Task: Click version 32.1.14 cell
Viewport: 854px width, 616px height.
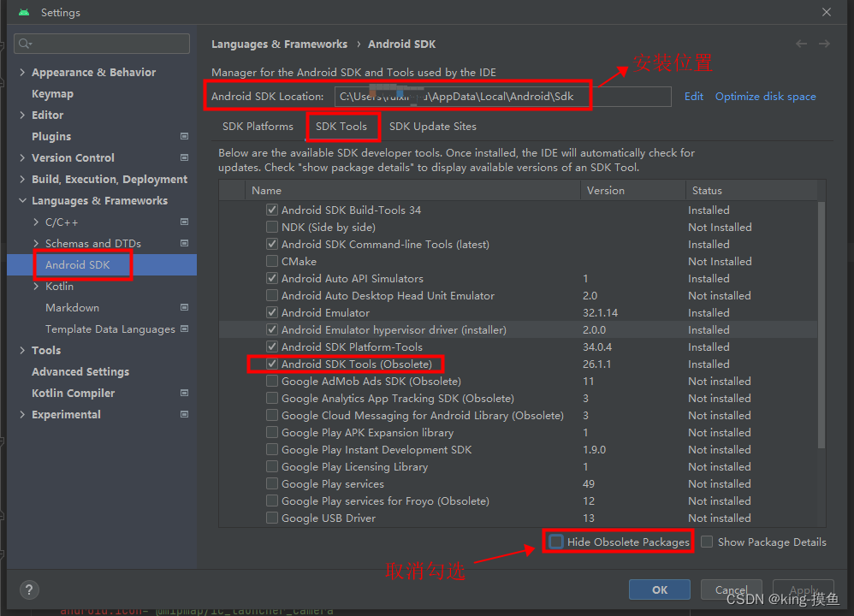Action: pyautogui.click(x=600, y=312)
